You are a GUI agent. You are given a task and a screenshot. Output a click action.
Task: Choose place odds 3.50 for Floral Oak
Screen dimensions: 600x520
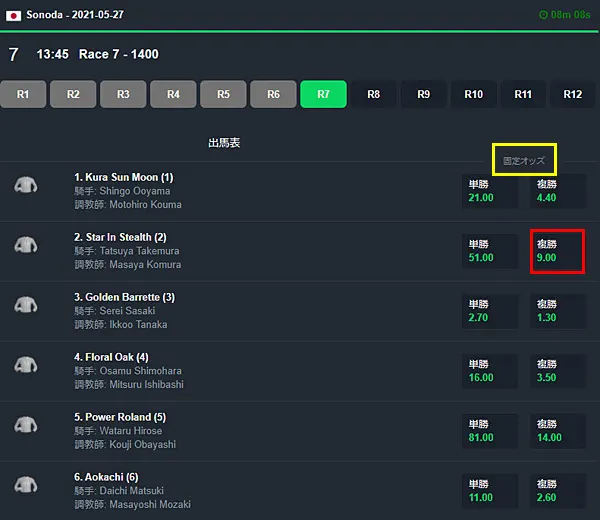(557, 371)
